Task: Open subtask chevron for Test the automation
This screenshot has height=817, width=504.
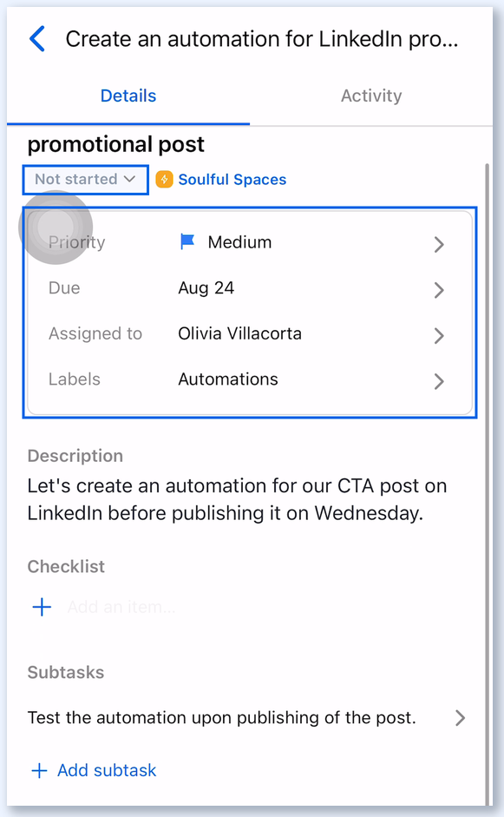Action: click(x=460, y=718)
